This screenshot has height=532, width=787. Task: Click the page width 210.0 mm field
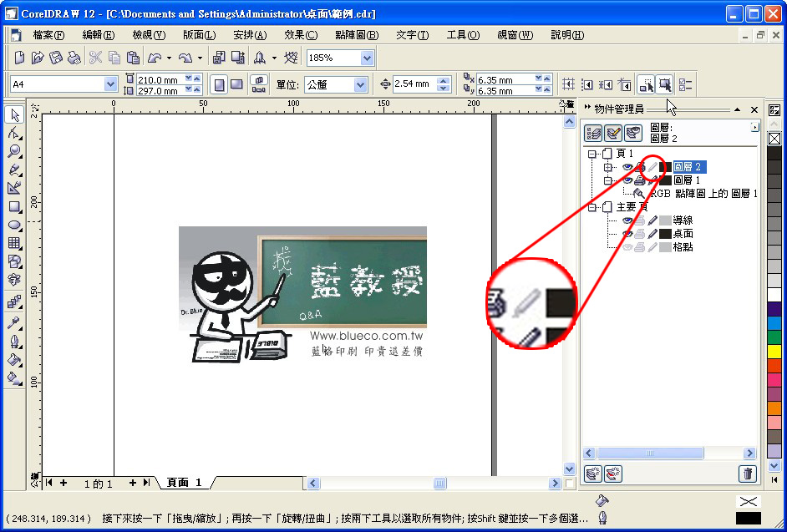tap(160, 79)
